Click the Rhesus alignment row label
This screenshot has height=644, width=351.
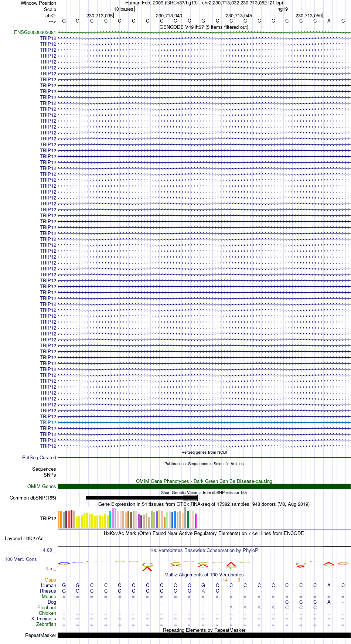click(48, 591)
